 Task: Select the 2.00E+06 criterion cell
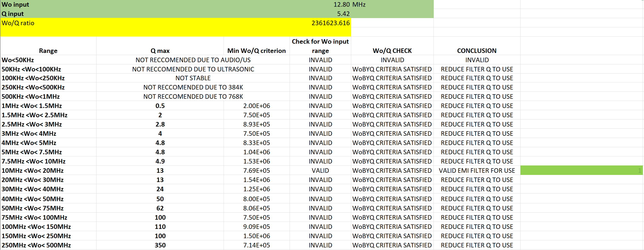click(x=256, y=106)
